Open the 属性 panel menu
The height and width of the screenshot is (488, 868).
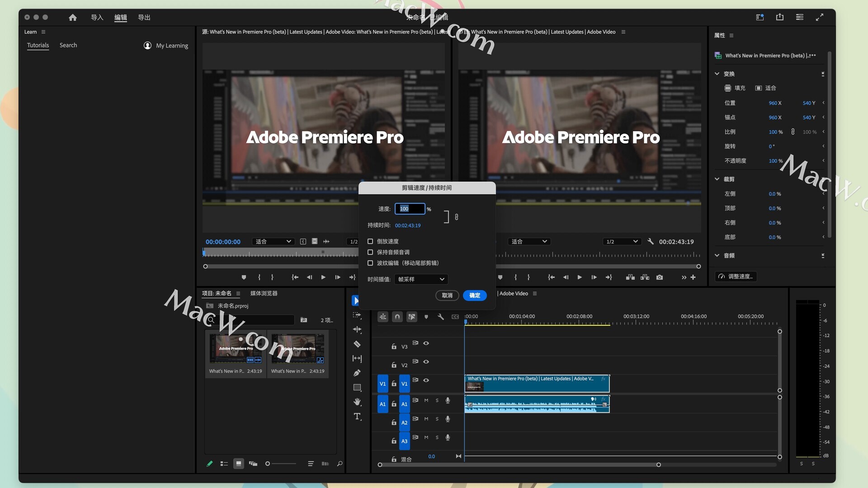coord(731,35)
